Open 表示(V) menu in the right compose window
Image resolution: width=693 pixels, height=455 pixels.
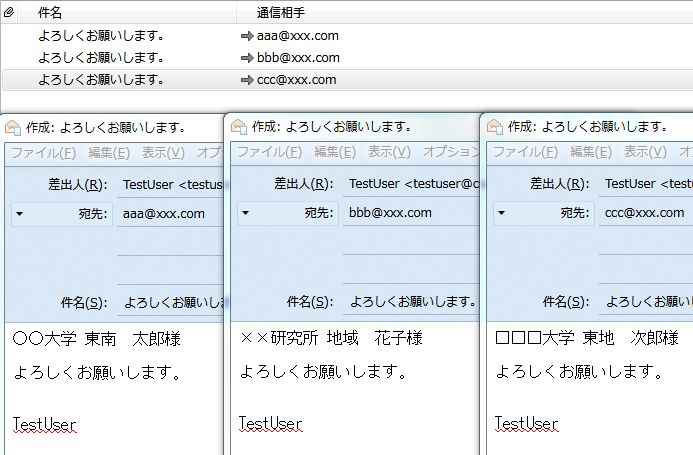(645, 152)
